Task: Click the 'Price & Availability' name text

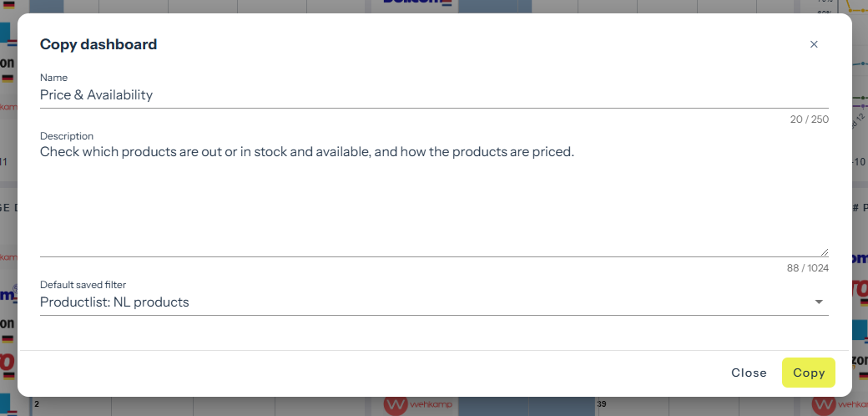Action: click(x=97, y=95)
